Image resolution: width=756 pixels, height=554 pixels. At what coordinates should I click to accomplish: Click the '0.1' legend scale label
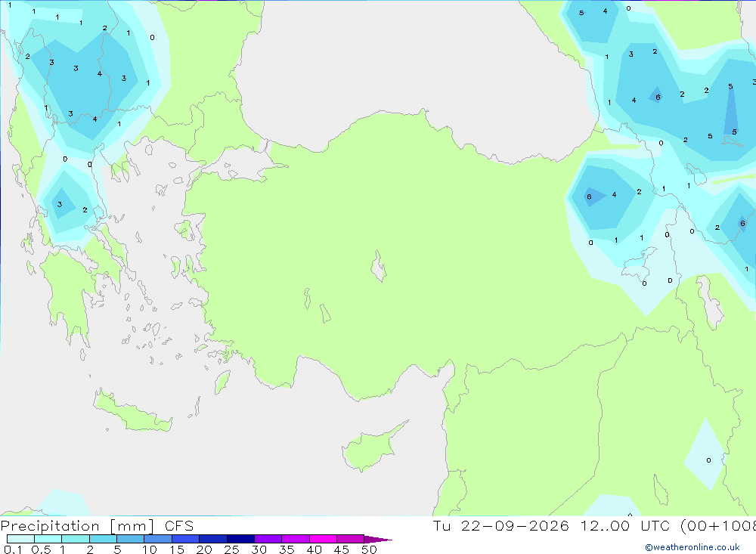tap(13, 549)
